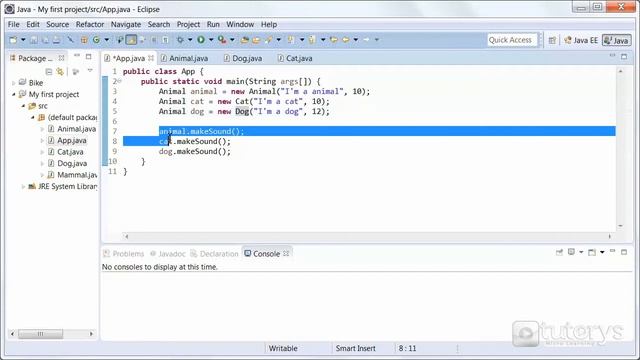Switch to the Cat.java editor tab
This screenshot has height=360, width=640.
click(295, 58)
